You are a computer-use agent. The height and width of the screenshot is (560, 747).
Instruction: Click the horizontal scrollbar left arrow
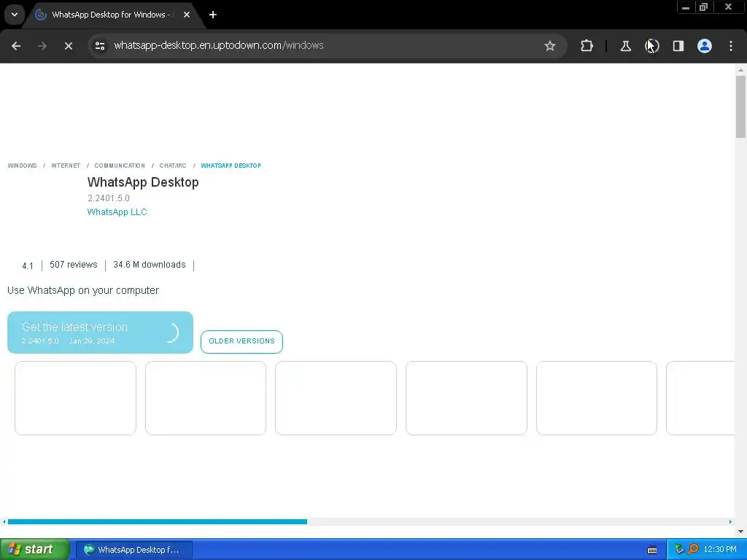pos(4,522)
